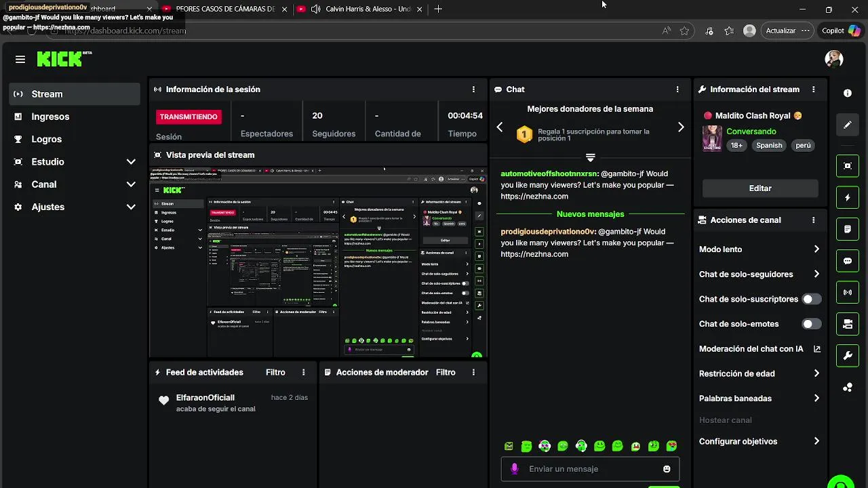Click the document note icon in the right rail
The width and height of the screenshot is (868, 488).
(848, 229)
